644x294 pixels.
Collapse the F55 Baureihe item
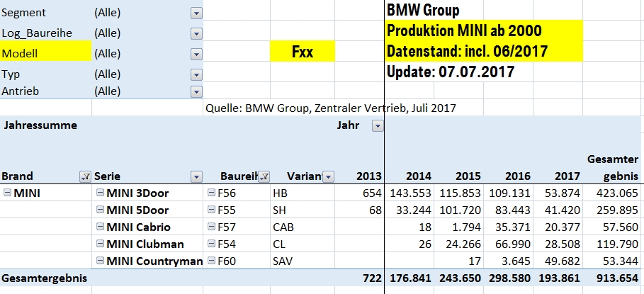pos(211,210)
